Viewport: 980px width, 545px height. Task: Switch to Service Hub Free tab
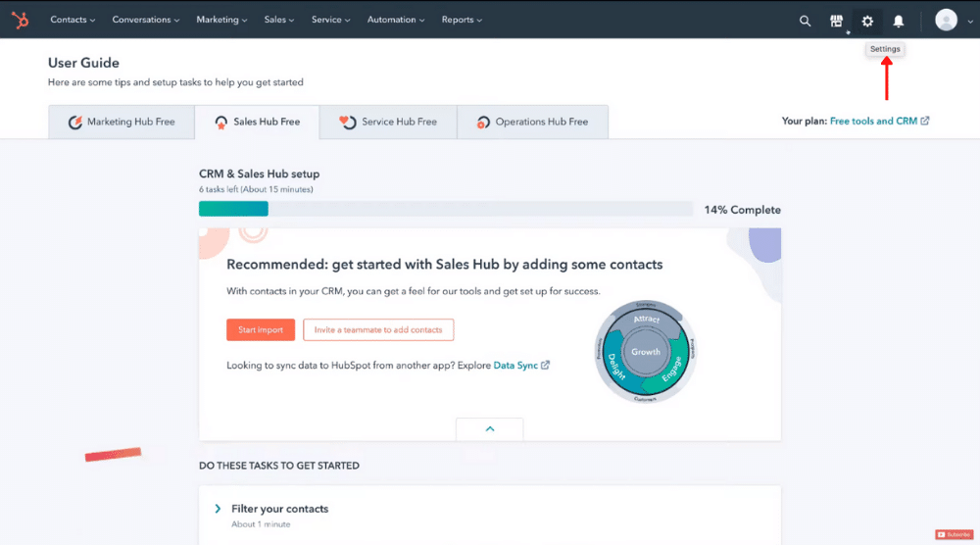tap(388, 122)
